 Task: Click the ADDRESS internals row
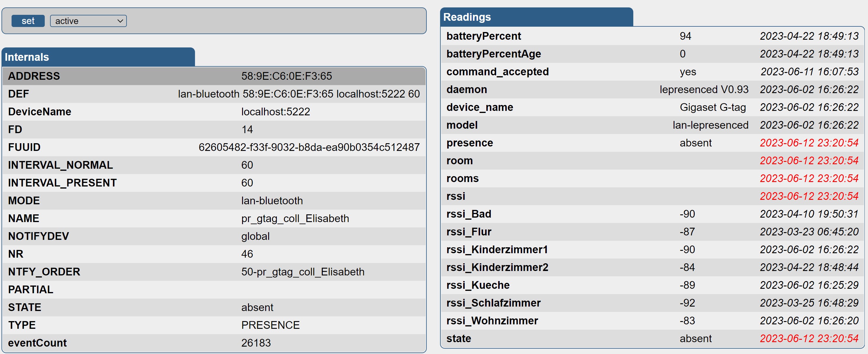(x=34, y=76)
